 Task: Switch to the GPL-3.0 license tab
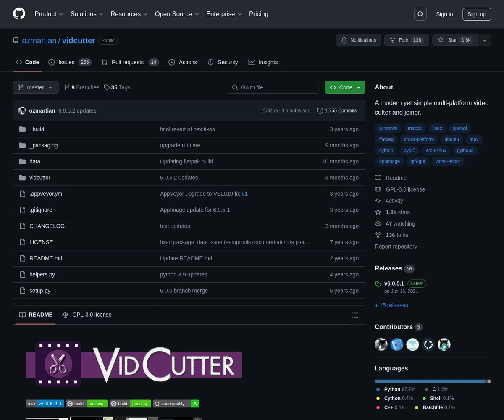[87, 315]
